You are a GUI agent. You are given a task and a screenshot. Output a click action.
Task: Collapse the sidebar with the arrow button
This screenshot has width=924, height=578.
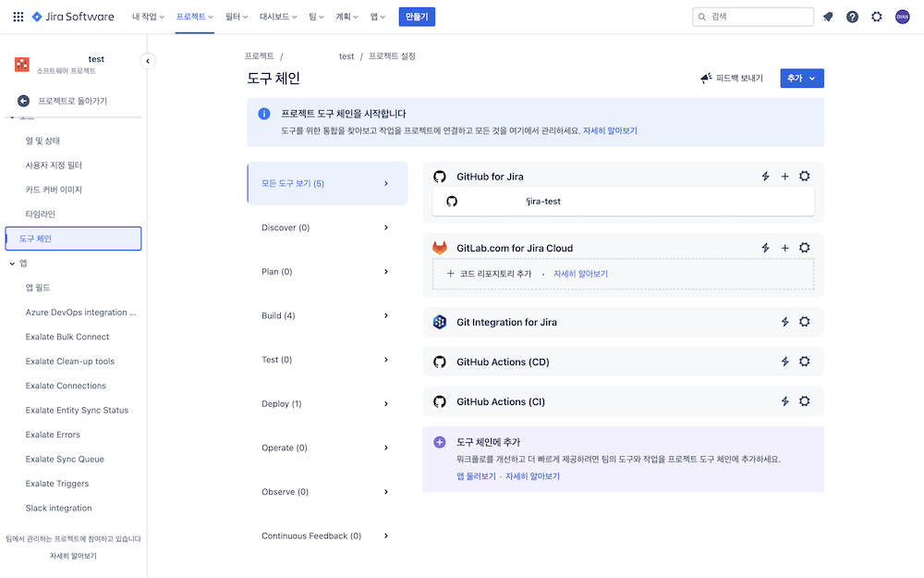147,61
